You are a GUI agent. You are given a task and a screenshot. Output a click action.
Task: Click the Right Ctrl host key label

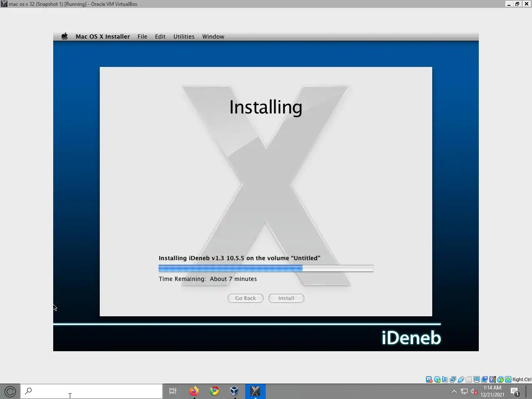click(x=522, y=379)
